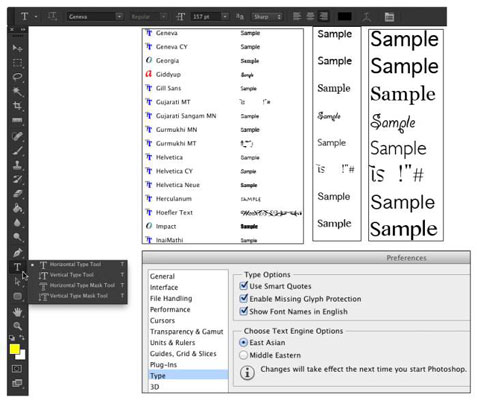Swap foreground and background colors
The height and width of the screenshot is (400, 477).
(22, 338)
